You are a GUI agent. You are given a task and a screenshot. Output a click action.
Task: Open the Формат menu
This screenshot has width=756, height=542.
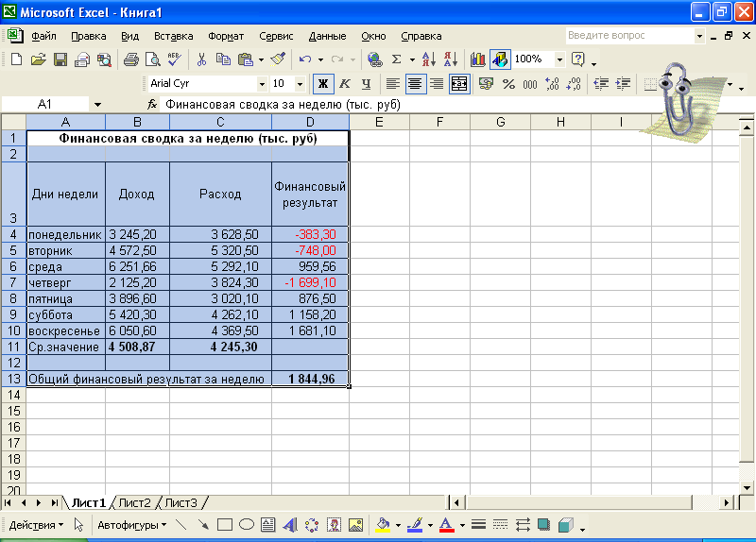pos(226,36)
